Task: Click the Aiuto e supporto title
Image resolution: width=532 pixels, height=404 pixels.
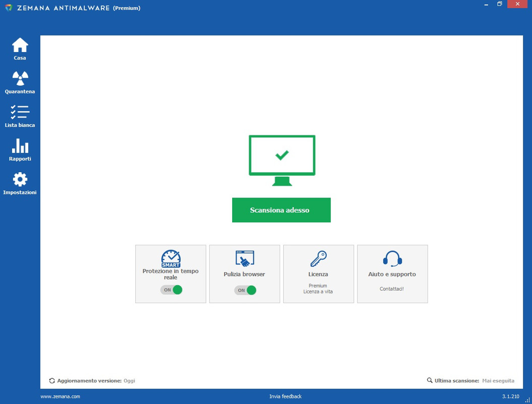Action: tap(392, 274)
